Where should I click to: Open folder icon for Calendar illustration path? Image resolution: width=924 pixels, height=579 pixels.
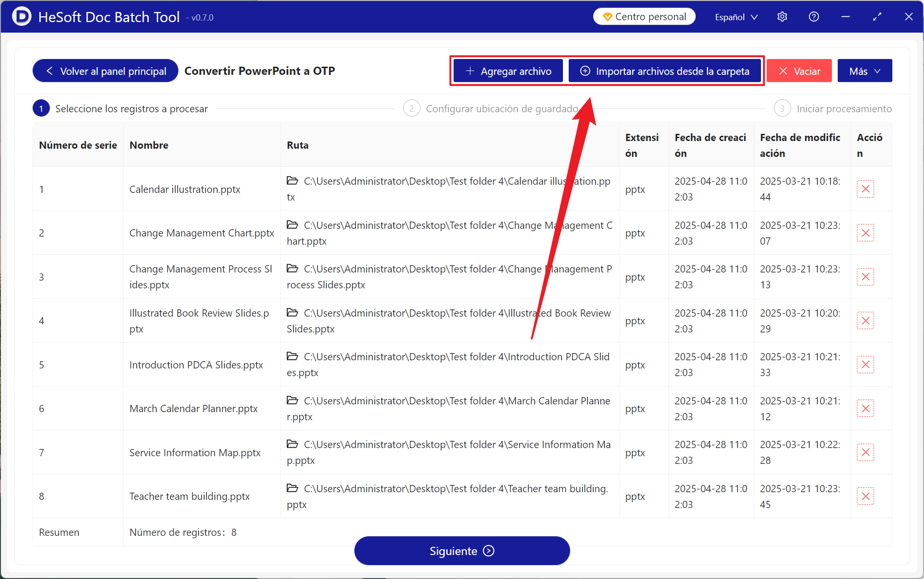[292, 181]
